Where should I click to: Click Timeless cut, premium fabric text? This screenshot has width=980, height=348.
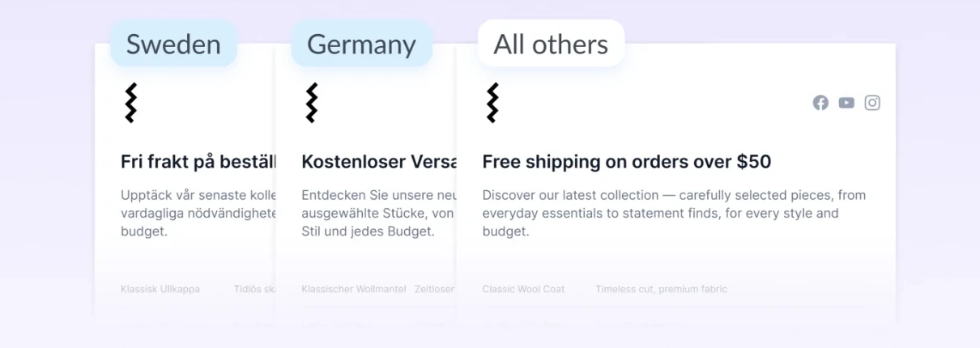[661, 289]
